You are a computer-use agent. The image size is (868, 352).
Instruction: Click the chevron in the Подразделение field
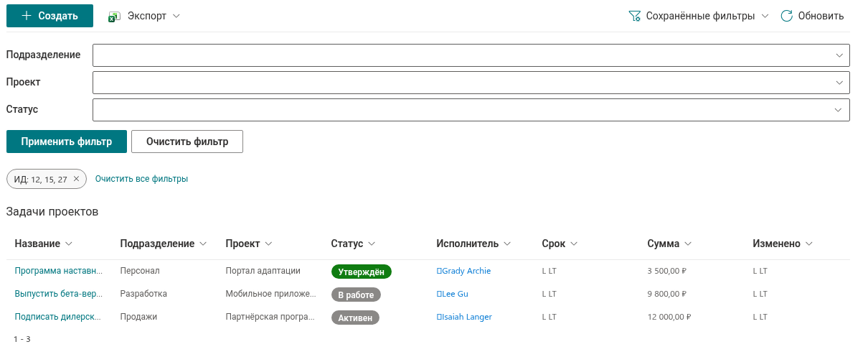pyautogui.click(x=839, y=55)
